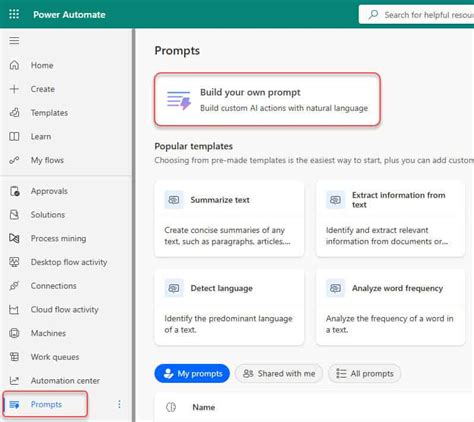Click the Process mining icon

pyautogui.click(x=14, y=238)
